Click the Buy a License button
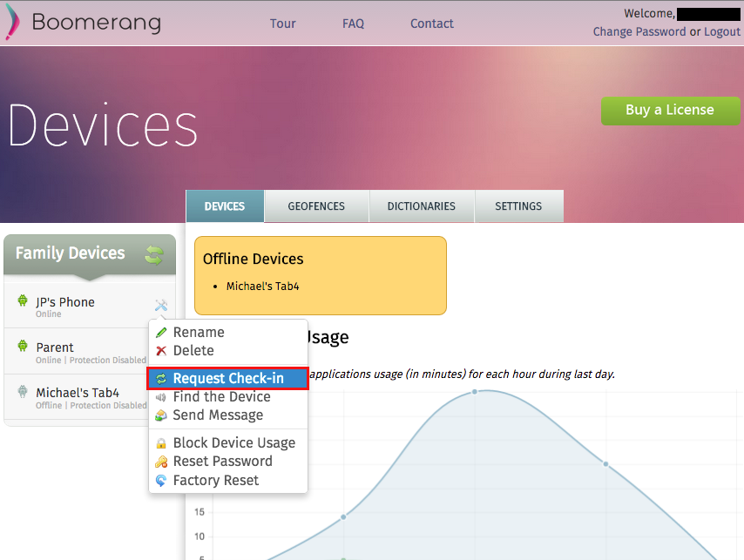Image resolution: width=744 pixels, height=560 pixels. (x=670, y=111)
